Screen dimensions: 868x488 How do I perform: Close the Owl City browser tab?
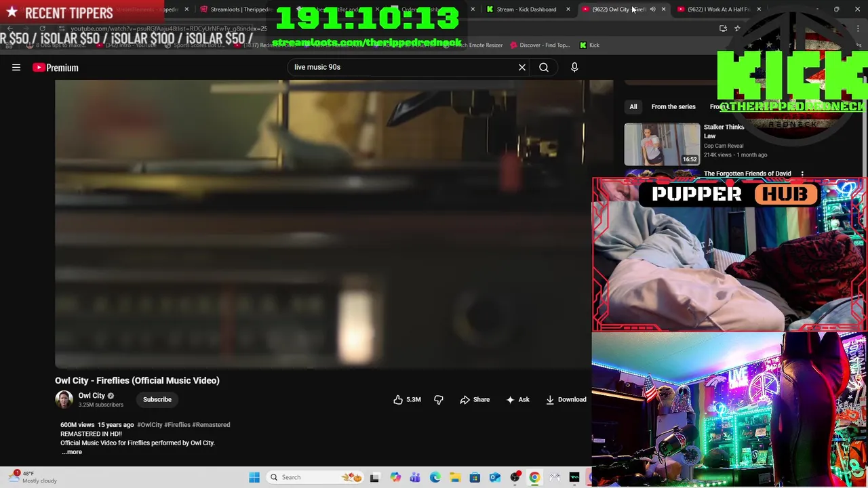coord(663,9)
